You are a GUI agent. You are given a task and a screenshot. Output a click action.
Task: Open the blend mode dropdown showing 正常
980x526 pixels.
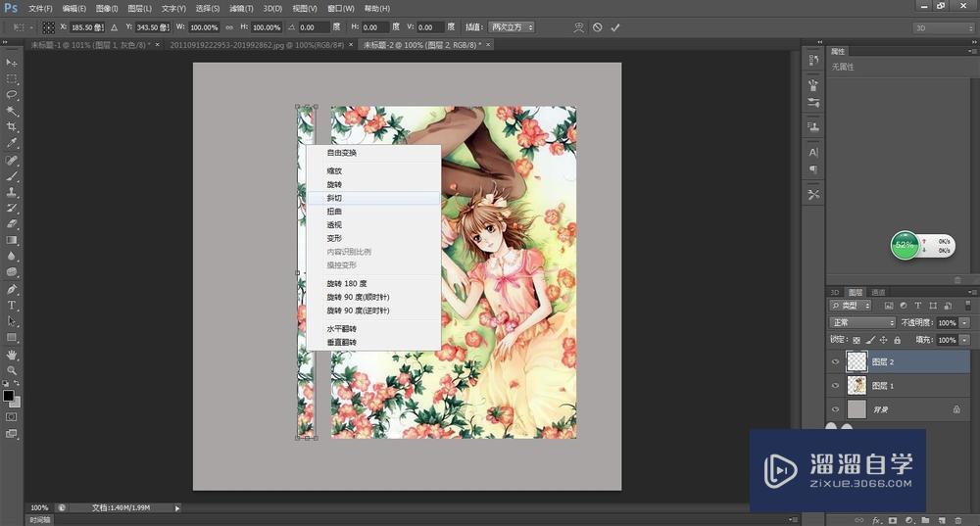coord(862,322)
